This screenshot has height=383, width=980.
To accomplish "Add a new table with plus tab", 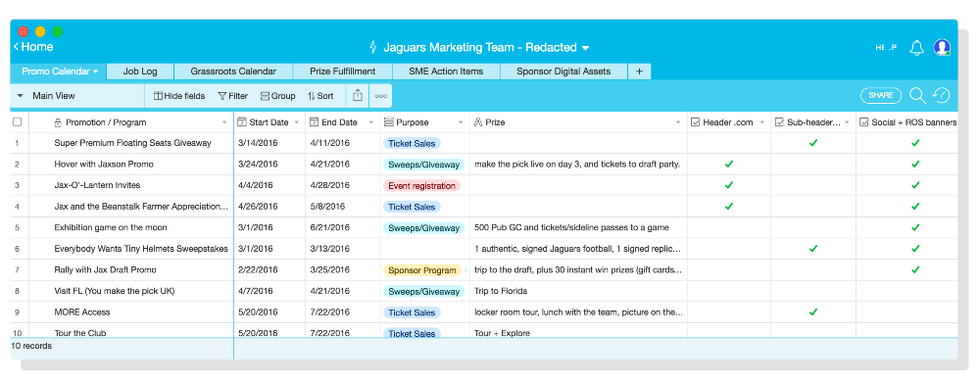I will [639, 72].
